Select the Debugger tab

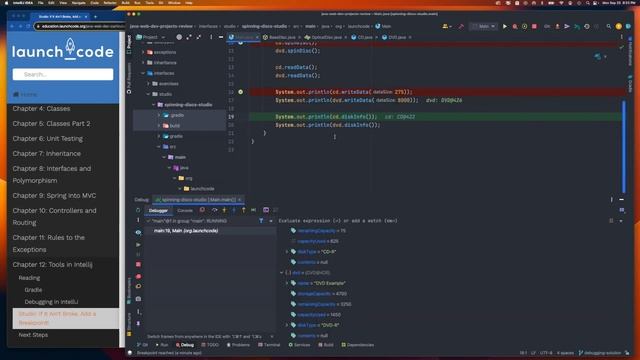(158, 211)
